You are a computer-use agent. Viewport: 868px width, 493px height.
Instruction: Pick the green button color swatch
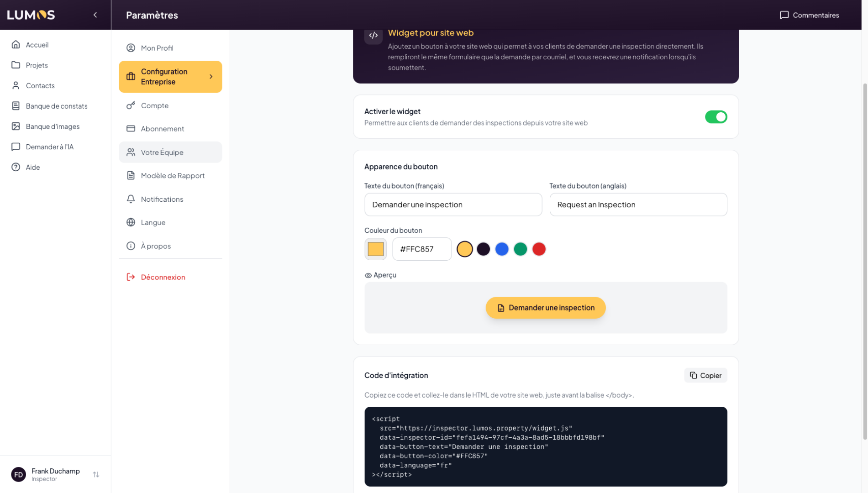click(x=520, y=249)
